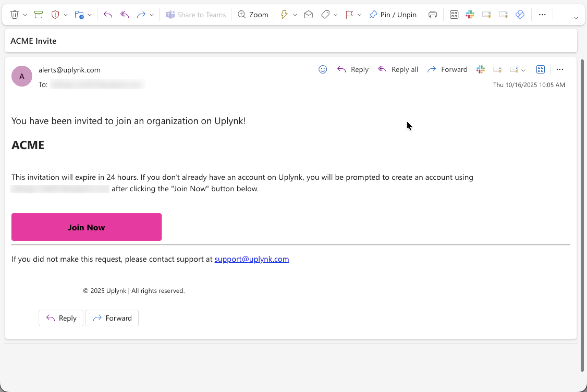The width and height of the screenshot is (587, 392).
Task: Open the toolbar more options ellipsis
Action: pos(542,15)
